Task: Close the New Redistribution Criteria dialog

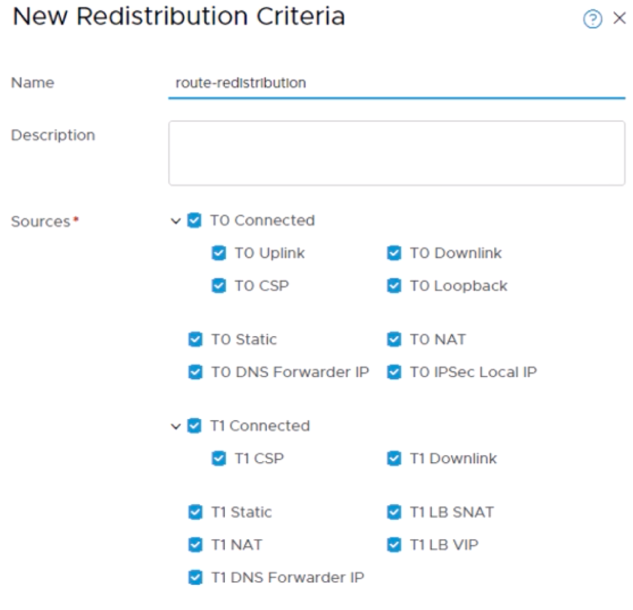Action: [619, 18]
